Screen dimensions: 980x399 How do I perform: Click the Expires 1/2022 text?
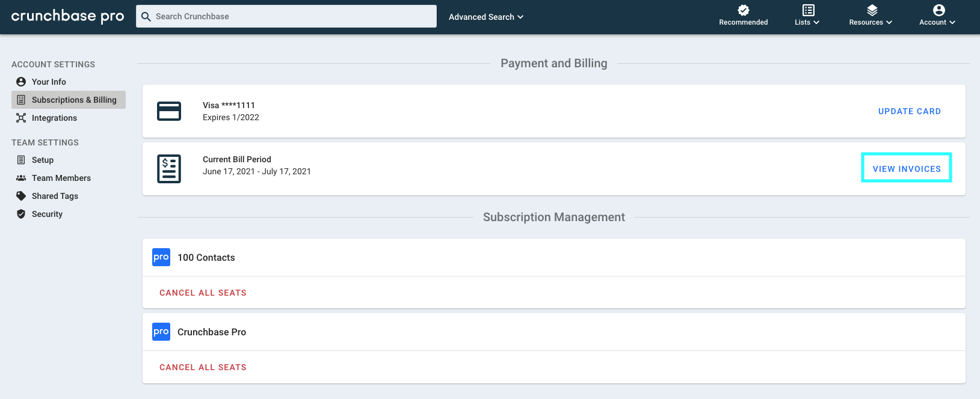pyautogui.click(x=231, y=117)
